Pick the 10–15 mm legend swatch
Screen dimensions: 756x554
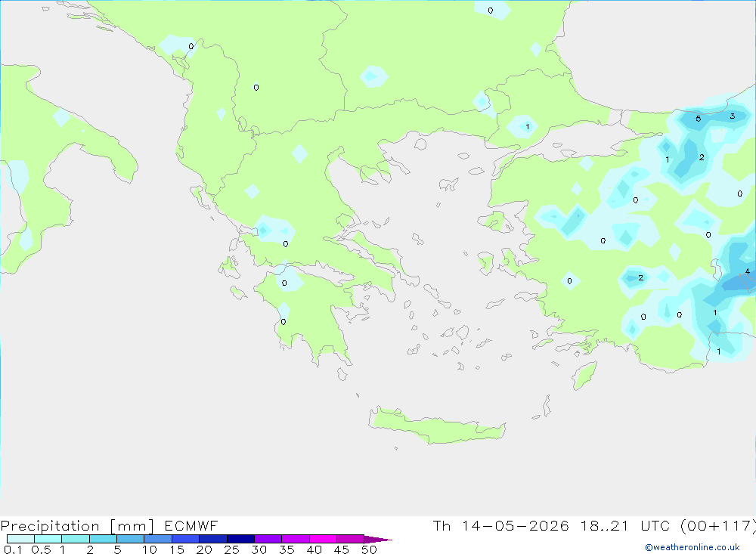[x=158, y=539]
